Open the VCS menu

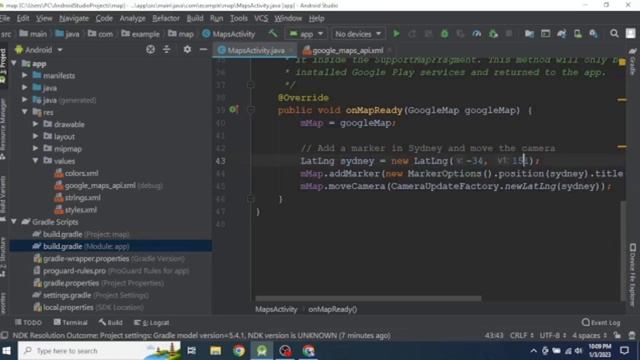(261, 18)
